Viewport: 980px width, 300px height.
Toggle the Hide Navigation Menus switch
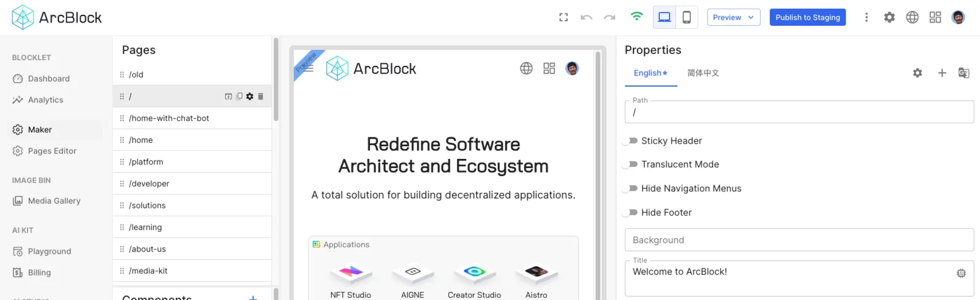coord(630,188)
